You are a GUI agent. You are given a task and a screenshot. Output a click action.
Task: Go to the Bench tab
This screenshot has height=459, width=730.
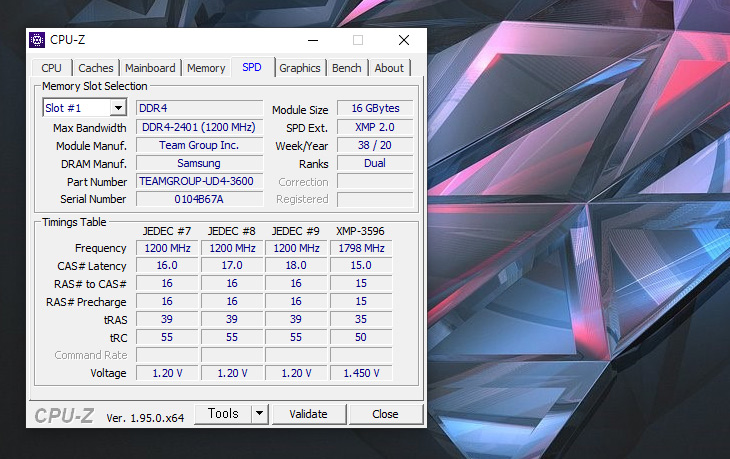tap(347, 68)
